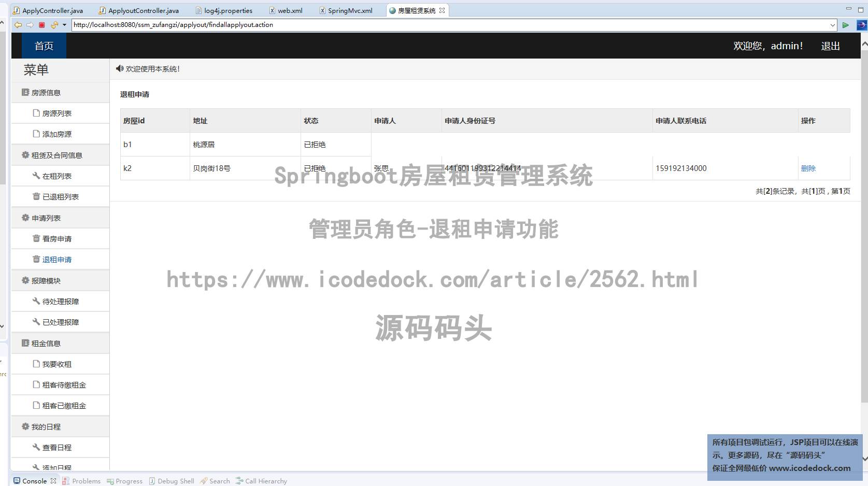Switch to the Problems view tab

coord(86,481)
